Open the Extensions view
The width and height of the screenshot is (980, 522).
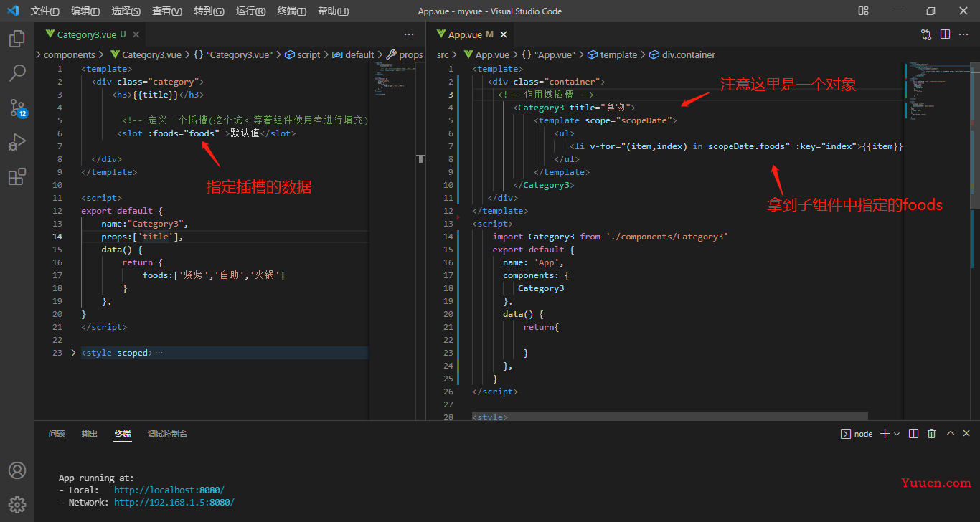coord(17,177)
